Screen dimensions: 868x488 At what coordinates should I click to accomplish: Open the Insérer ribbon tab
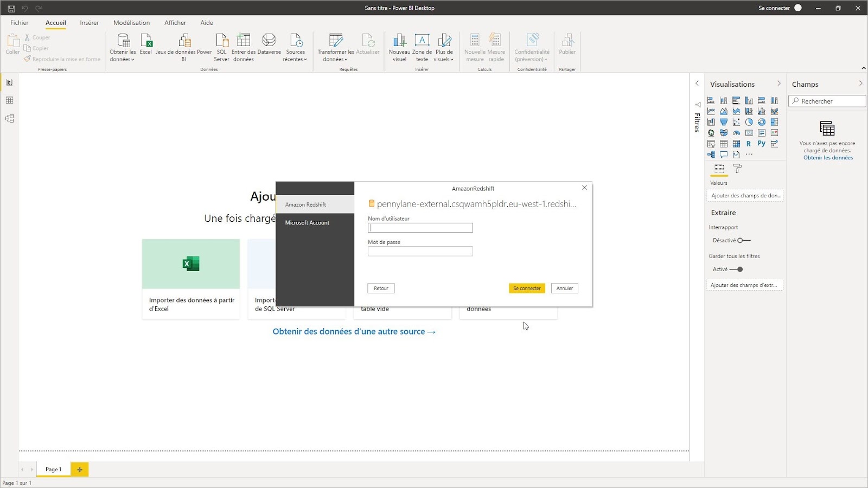tap(90, 23)
